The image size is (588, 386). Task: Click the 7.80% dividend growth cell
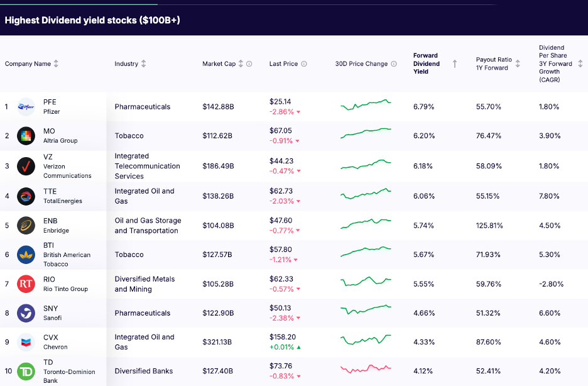[549, 196]
